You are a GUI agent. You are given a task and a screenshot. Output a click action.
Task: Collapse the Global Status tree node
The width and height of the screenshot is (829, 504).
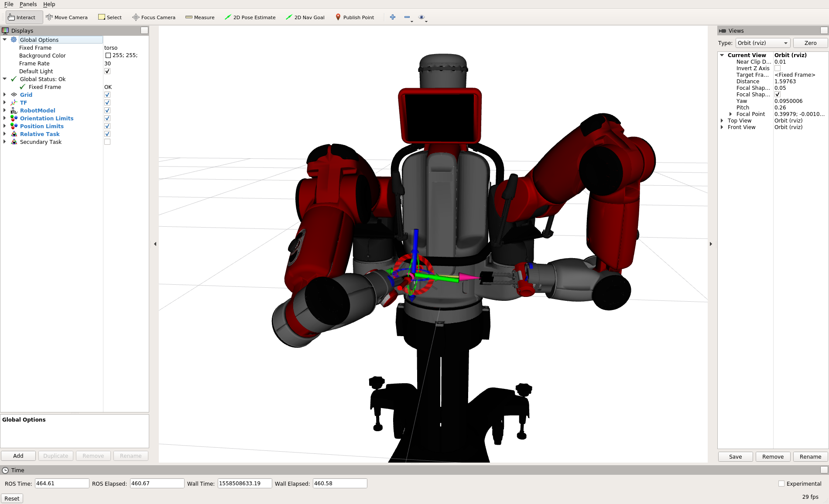point(5,79)
